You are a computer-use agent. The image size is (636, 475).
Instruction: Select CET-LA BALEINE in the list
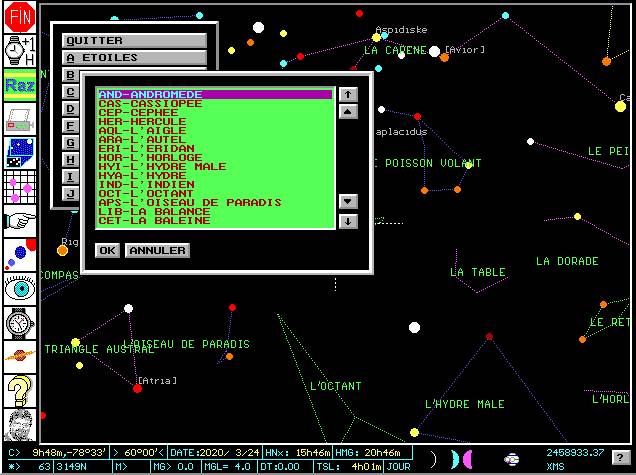point(215,220)
